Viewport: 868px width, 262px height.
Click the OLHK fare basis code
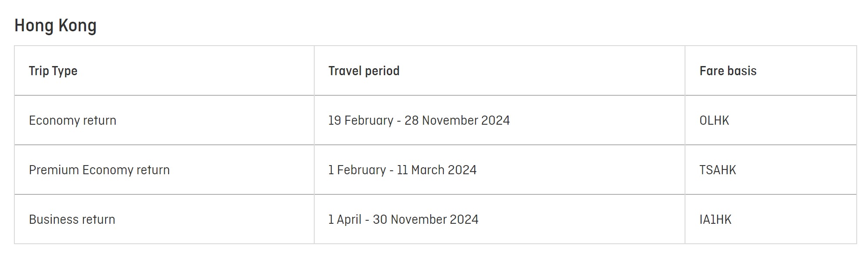[714, 120]
